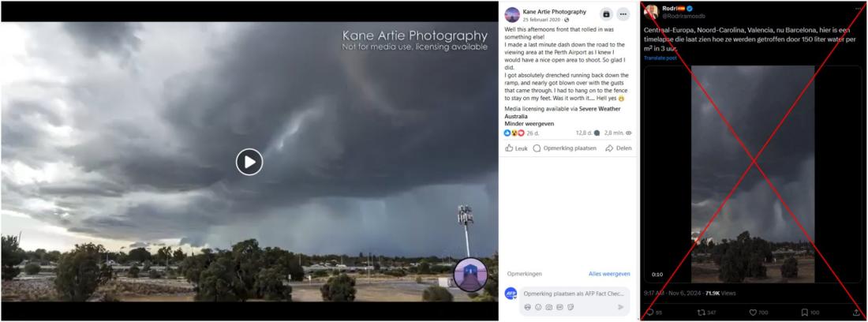Insert an avatar sticker in comment

[x=528, y=307]
